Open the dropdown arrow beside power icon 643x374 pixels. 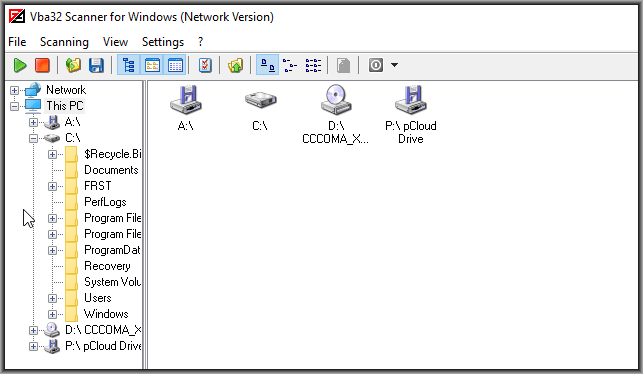(394, 65)
